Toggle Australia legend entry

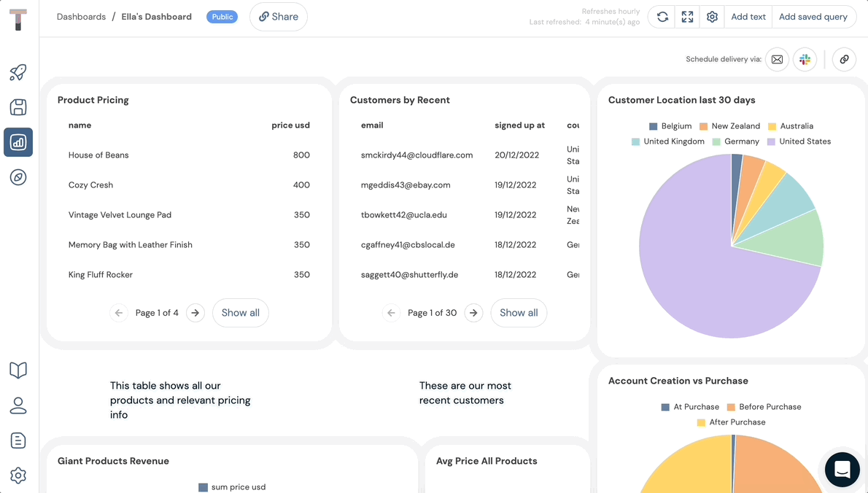pyautogui.click(x=791, y=126)
